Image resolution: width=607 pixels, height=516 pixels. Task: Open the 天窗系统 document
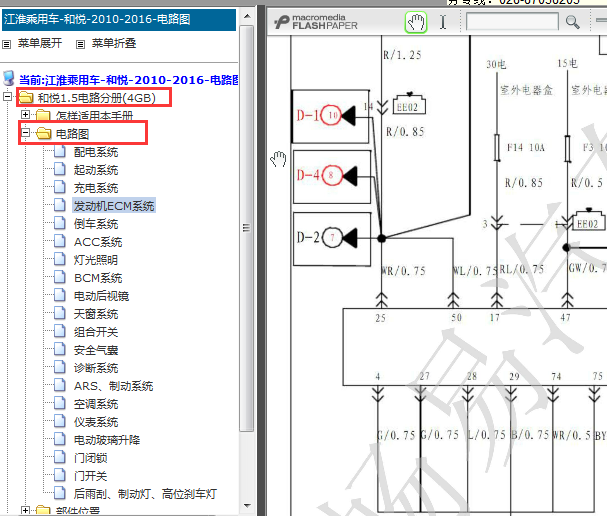[x=96, y=314]
